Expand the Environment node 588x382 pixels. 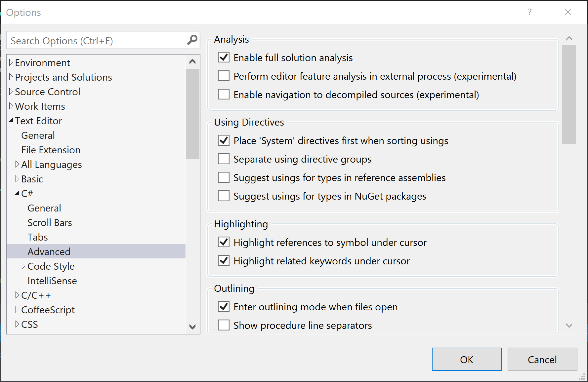11,62
